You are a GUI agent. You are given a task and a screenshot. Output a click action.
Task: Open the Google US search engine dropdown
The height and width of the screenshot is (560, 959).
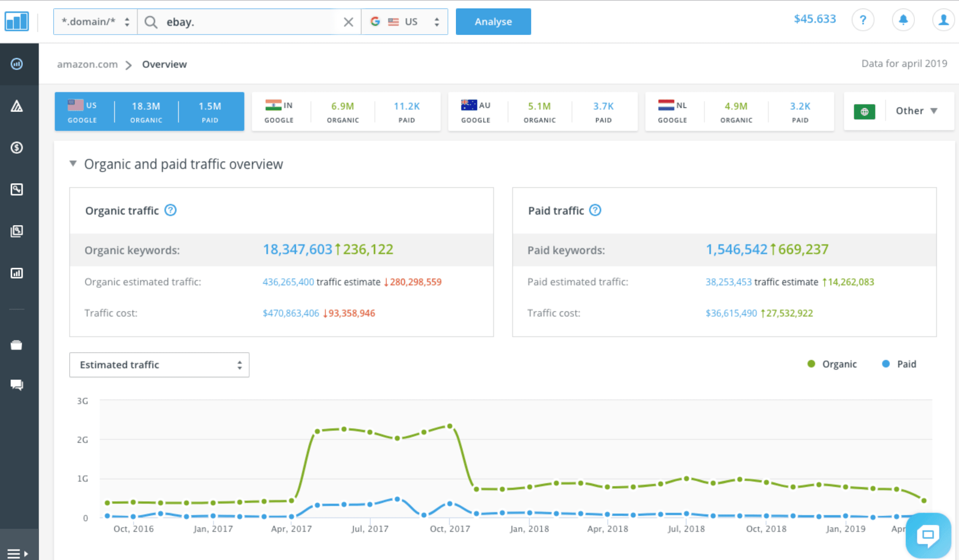tap(405, 22)
